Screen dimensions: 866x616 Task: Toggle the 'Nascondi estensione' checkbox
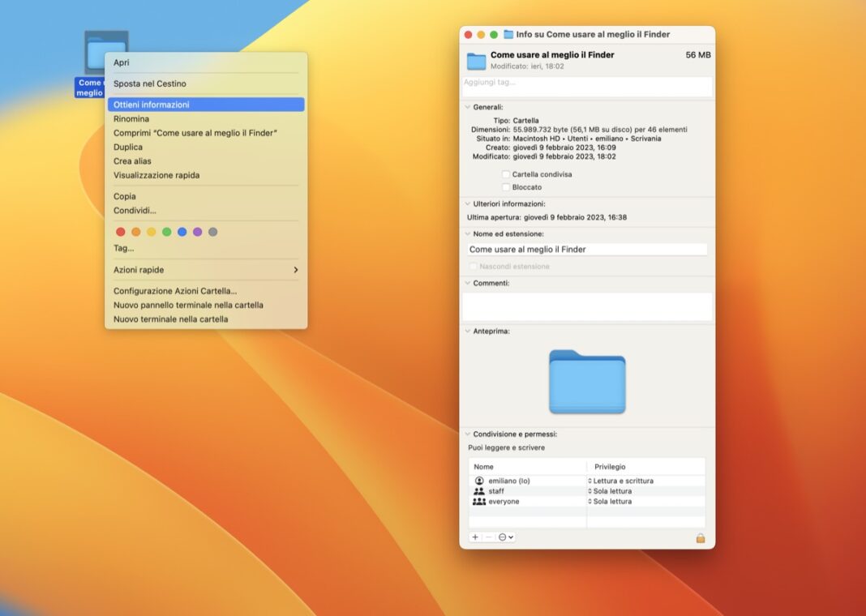473,266
